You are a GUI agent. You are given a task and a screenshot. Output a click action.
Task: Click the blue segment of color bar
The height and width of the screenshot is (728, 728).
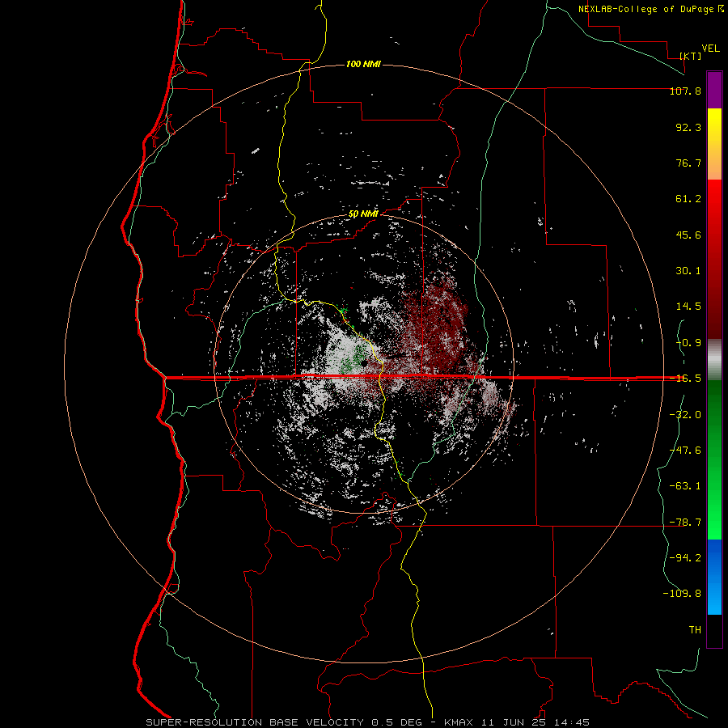click(714, 577)
